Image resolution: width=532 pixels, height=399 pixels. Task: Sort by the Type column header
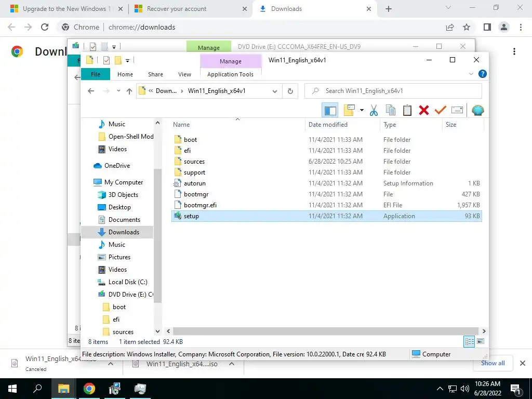pos(411,125)
